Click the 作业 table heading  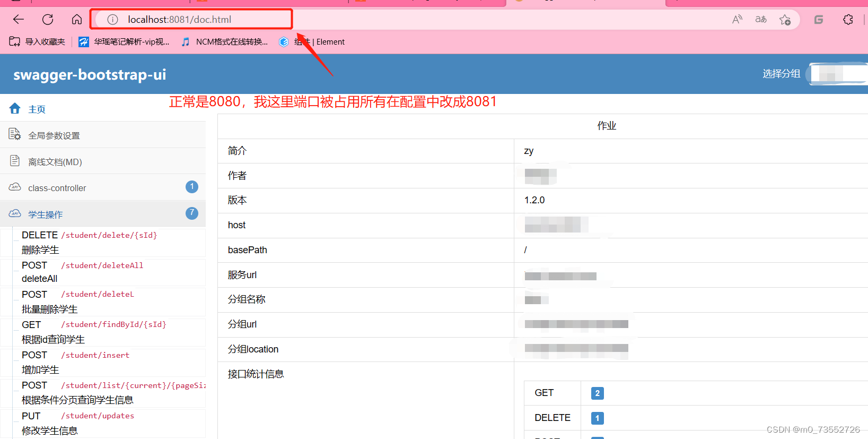click(x=607, y=126)
